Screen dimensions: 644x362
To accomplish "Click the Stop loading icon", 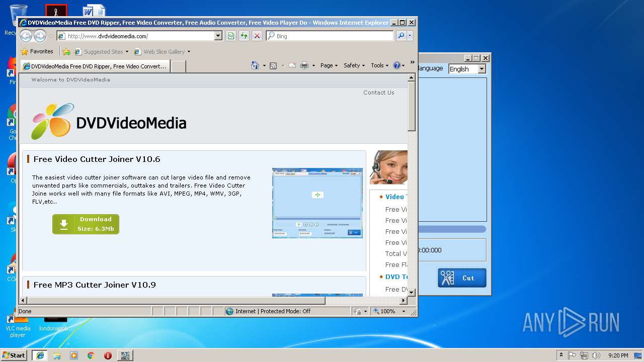I will pyautogui.click(x=257, y=36).
